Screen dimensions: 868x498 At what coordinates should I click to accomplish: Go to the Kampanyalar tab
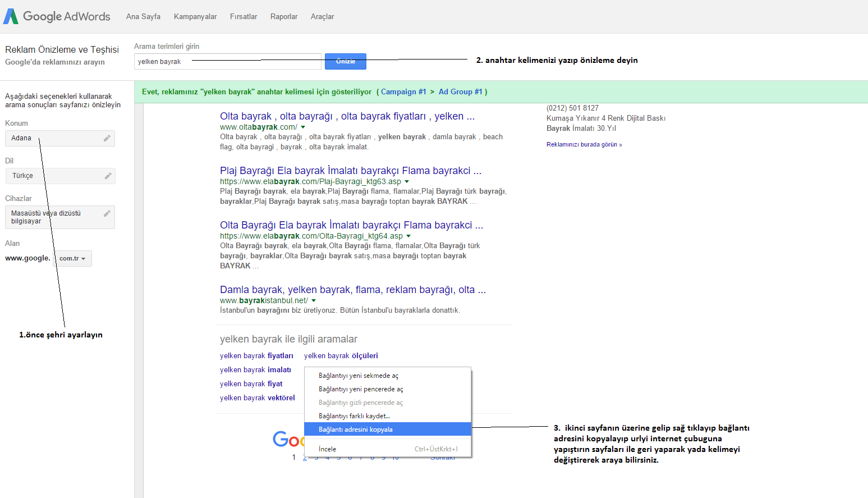[x=195, y=17]
